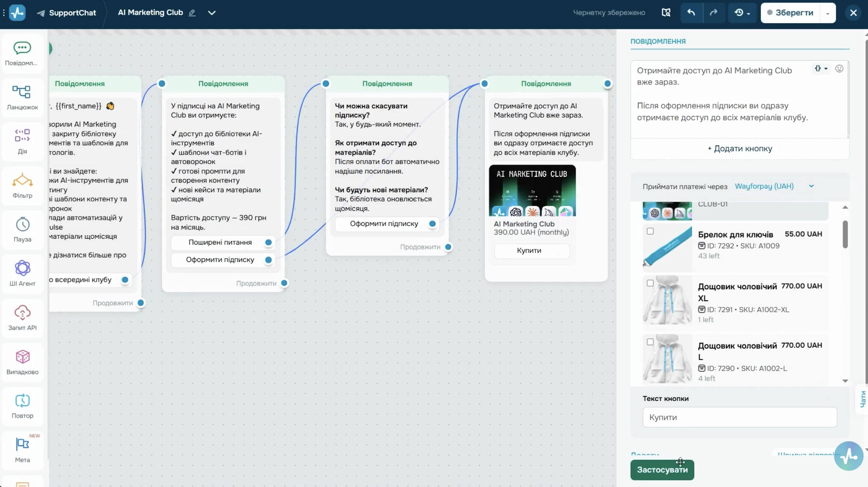Save the flow with Зберегти
Viewport: 868px width, 487px height.
(790, 13)
